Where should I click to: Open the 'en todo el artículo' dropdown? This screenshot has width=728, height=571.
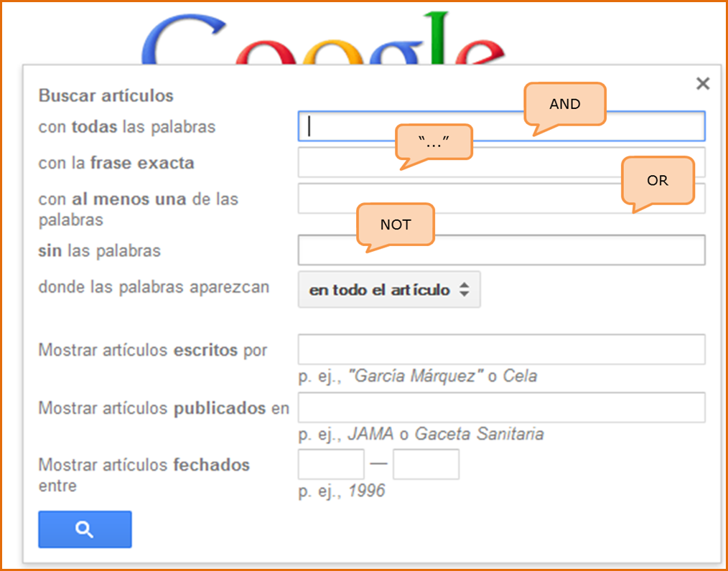(x=389, y=290)
